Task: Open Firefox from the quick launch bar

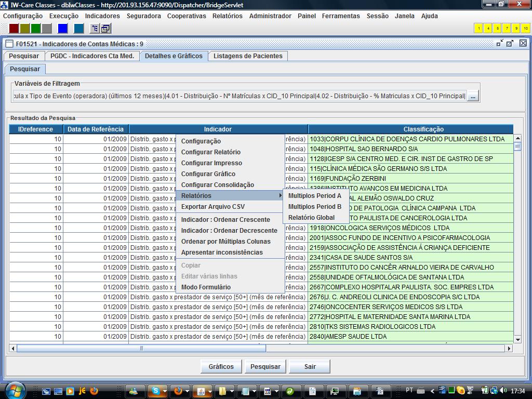Action: pos(94,391)
